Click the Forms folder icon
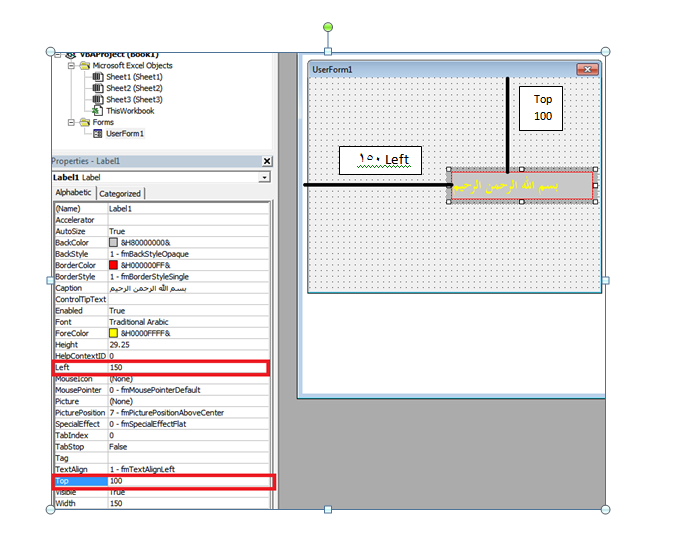The height and width of the screenshot is (543, 677). coord(85,123)
